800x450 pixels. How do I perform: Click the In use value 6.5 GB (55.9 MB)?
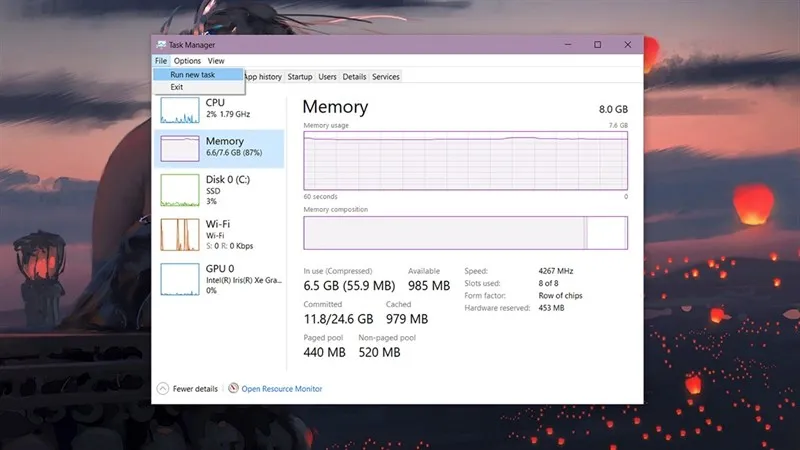click(349, 286)
